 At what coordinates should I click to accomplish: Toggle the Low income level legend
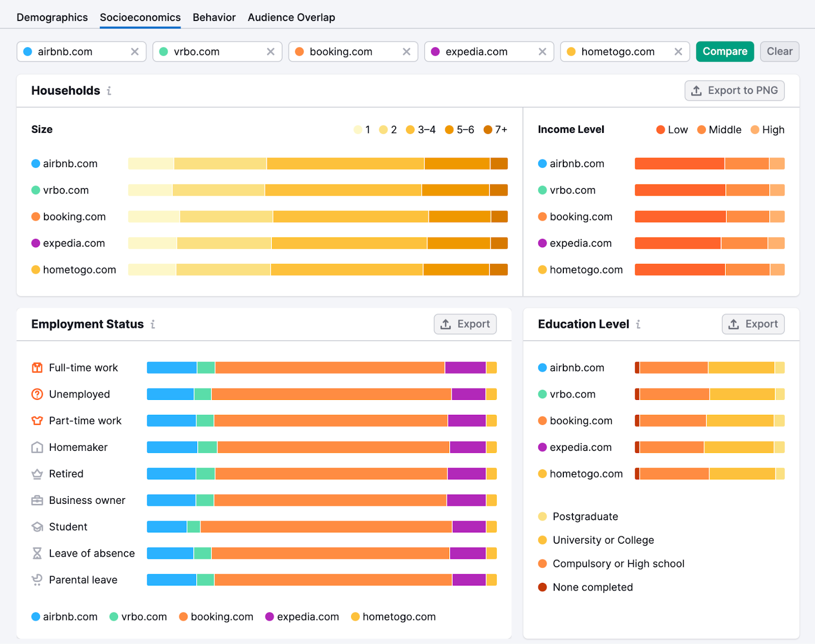click(x=672, y=130)
